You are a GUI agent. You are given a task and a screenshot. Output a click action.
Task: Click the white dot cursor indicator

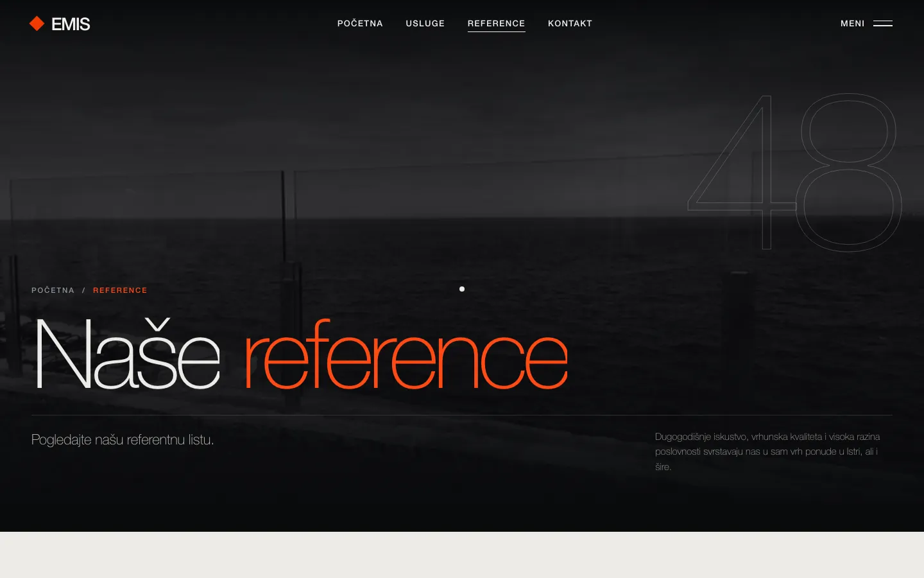click(x=462, y=289)
